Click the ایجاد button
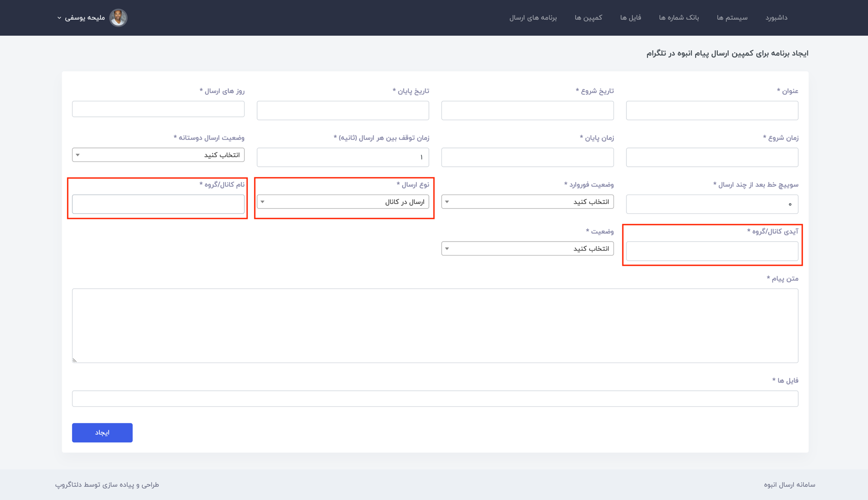This screenshot has width=868, height=500. [102, 432]
